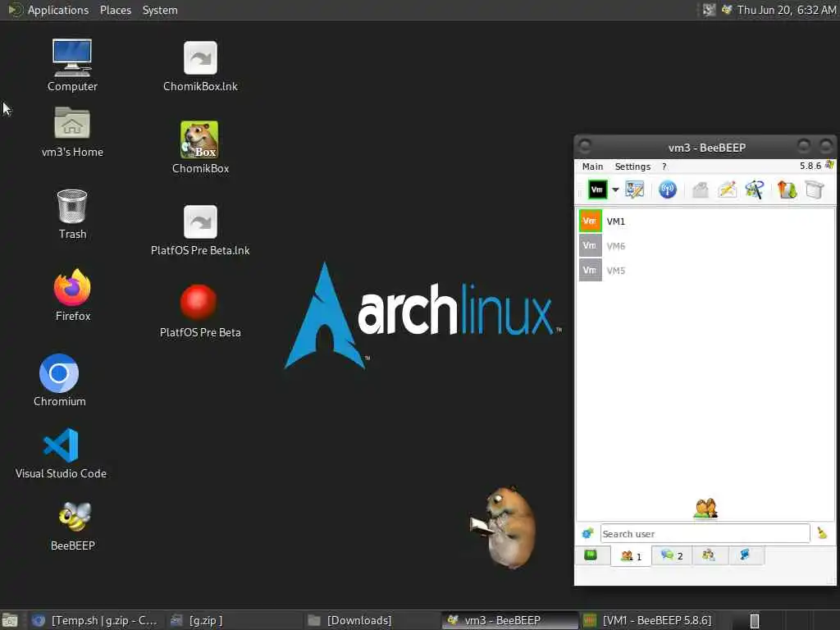Switch to the users tab labeled 1

coord(631,556)
